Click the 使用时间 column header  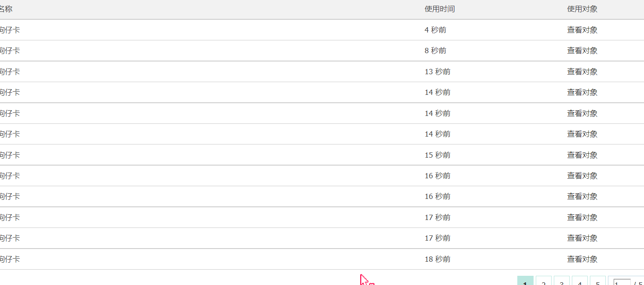pos(439,9)
